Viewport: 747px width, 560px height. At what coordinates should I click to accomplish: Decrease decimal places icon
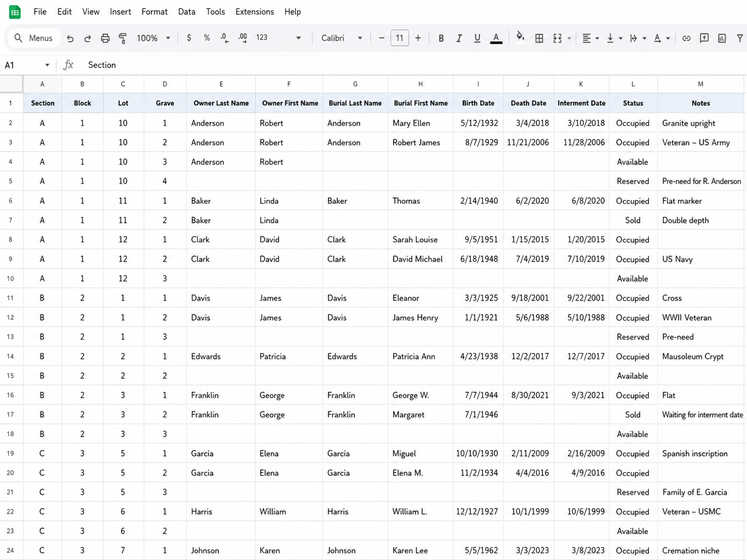pos(224,38)
